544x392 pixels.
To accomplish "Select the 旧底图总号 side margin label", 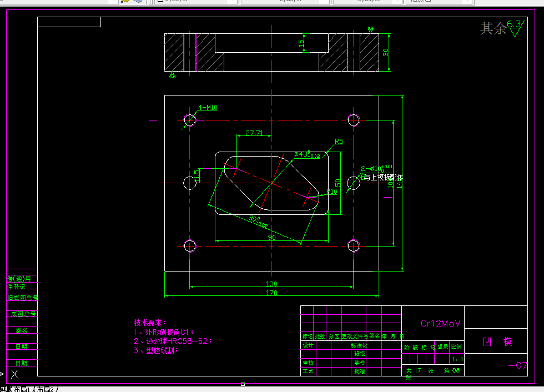I will click(23, 298).
